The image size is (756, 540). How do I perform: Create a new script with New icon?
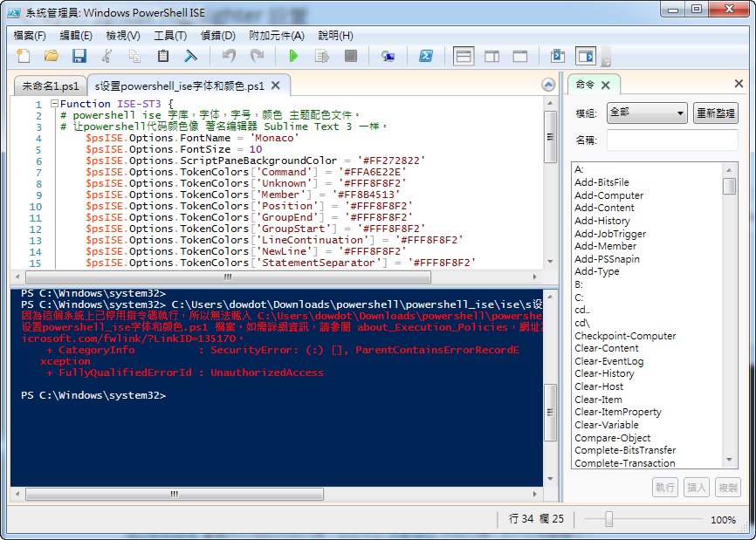tap(24, 57)
